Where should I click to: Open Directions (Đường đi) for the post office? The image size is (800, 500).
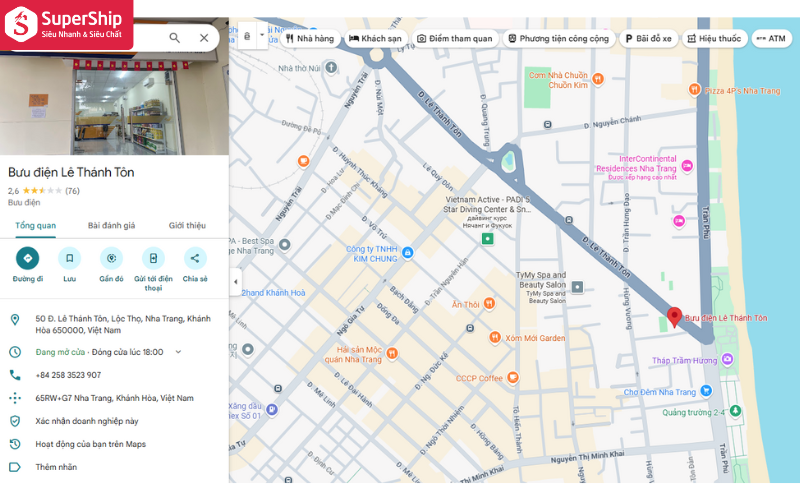coord(28,258)
